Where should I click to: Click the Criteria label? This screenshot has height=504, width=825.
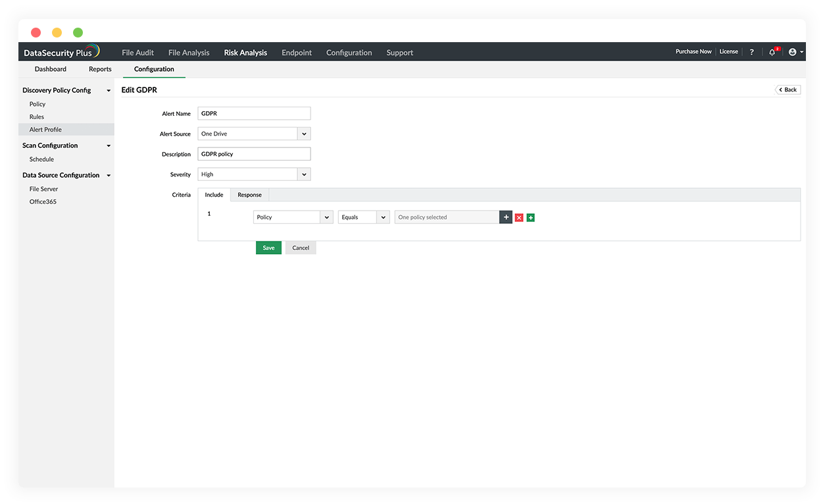click(x=182, y=195)
